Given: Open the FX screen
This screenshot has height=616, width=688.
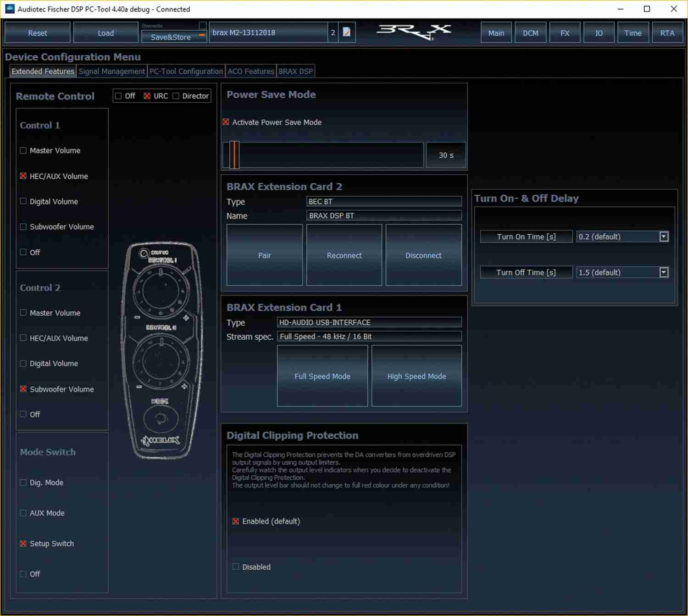Looking at the screenshot, I should coord(565,33).
